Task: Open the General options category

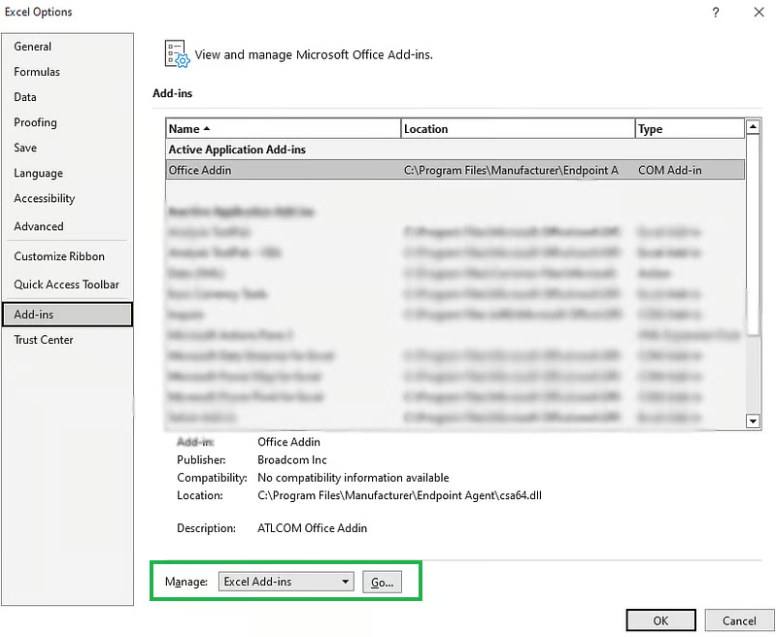Action: tap(33, 47)
